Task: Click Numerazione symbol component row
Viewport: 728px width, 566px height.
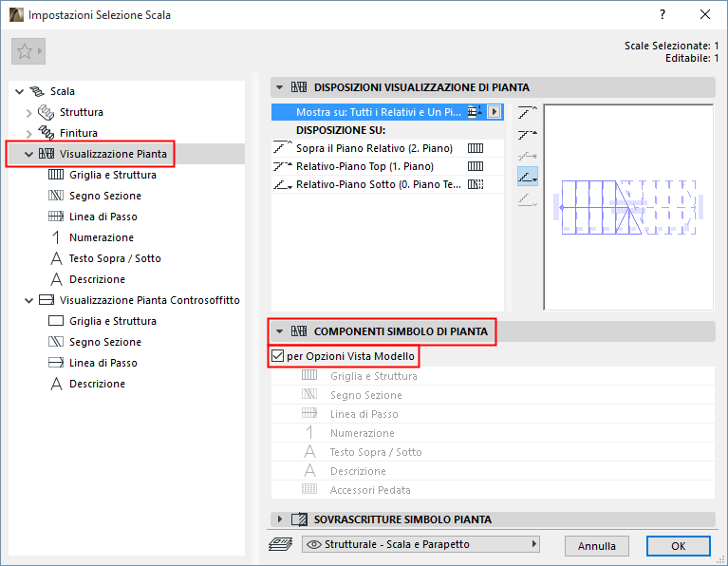Action: tap(493, 433)
